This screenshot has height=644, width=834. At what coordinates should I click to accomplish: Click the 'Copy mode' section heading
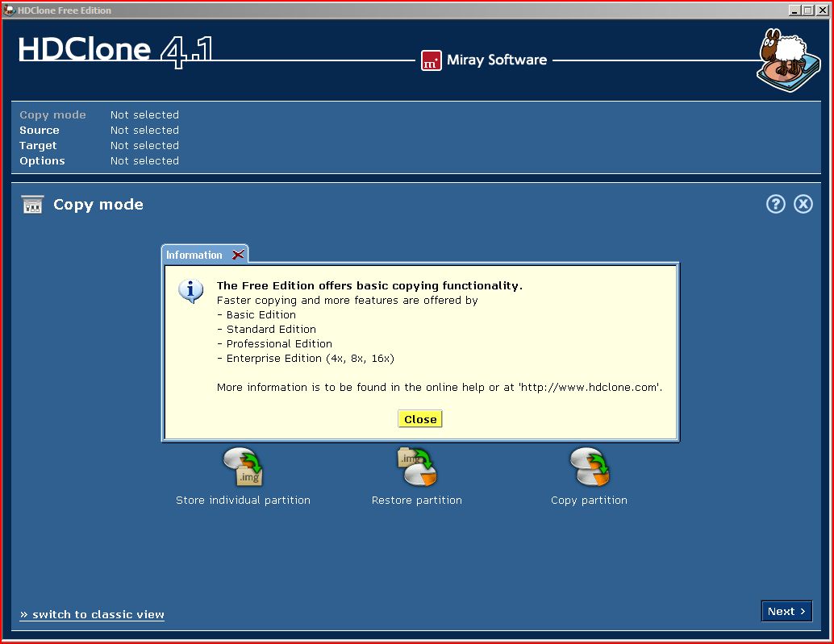(x=98, y=205)
